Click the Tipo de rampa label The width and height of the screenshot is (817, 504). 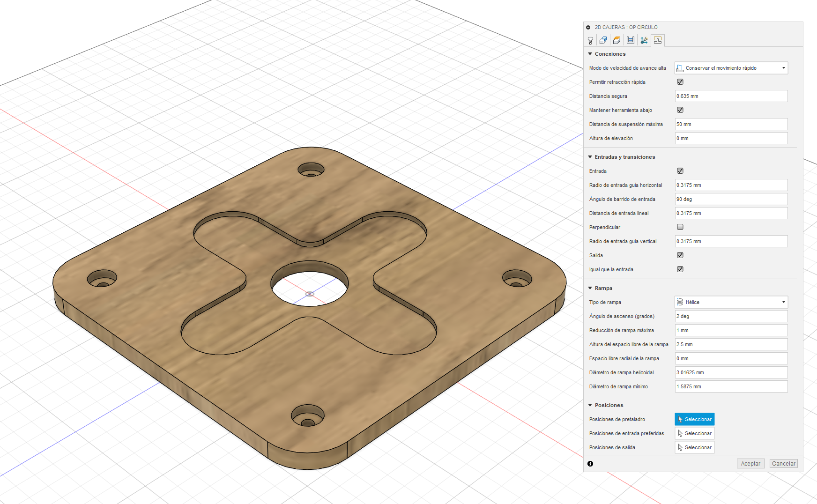(605, 302)
